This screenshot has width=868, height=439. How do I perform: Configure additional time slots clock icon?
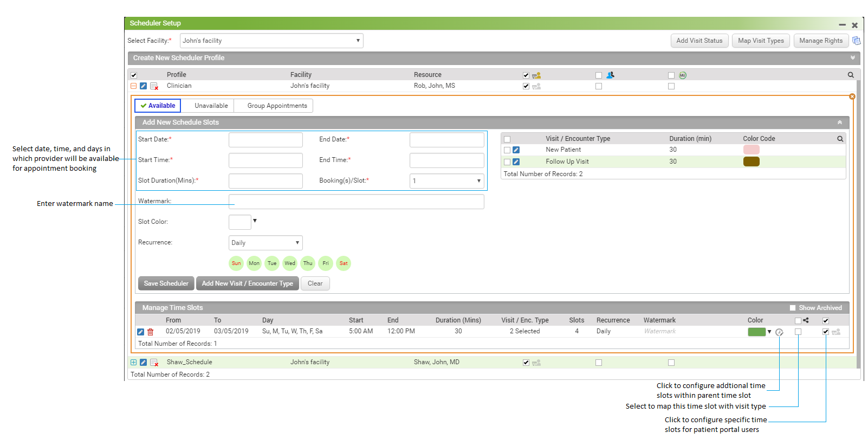pyautogui.click(x=779, y=332)
